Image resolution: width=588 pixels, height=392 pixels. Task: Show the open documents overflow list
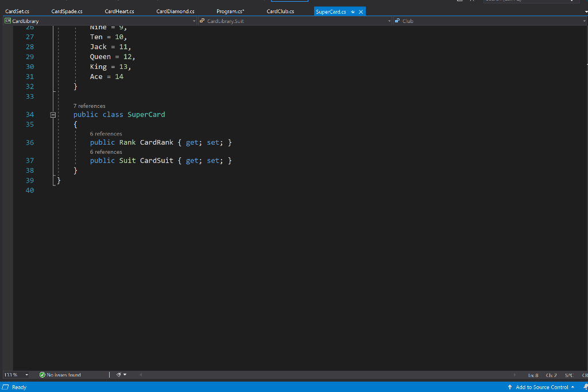[586, 11]
